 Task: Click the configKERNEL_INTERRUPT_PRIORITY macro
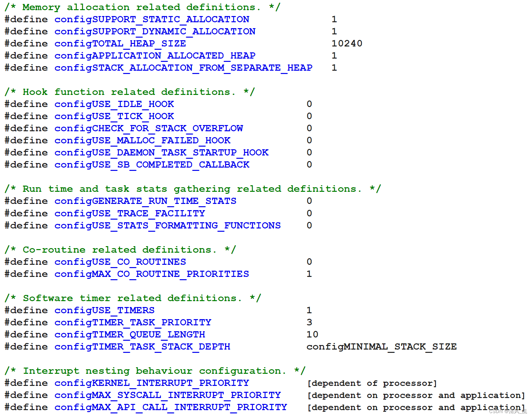point(151,383)
